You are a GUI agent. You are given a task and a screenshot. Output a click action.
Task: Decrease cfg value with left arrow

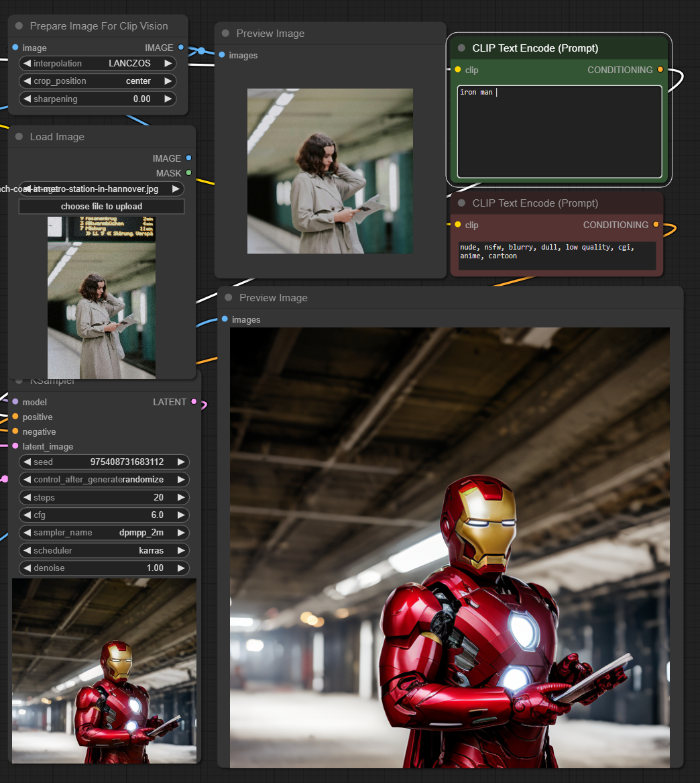26,515
